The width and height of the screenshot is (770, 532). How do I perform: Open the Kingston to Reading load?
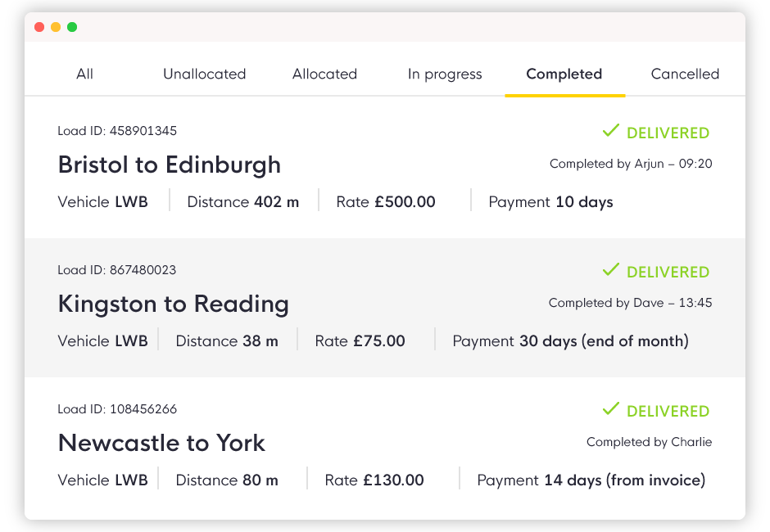(174, 304)
